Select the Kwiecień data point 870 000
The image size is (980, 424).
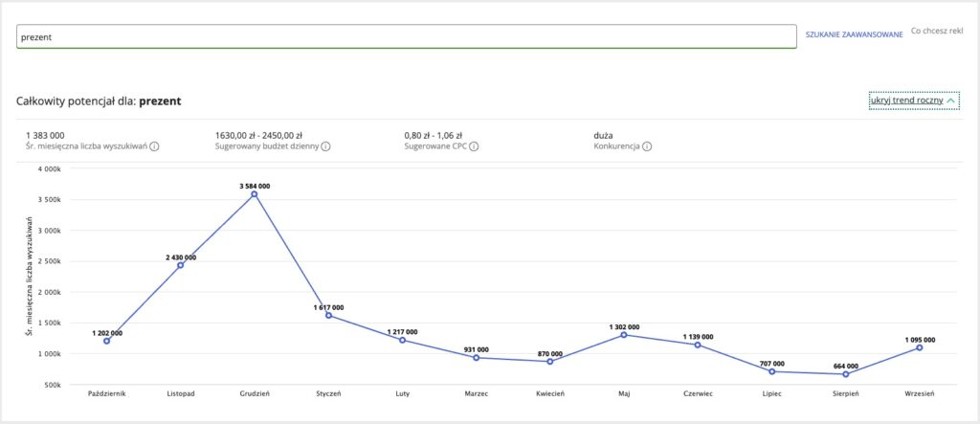coord(549,361)
